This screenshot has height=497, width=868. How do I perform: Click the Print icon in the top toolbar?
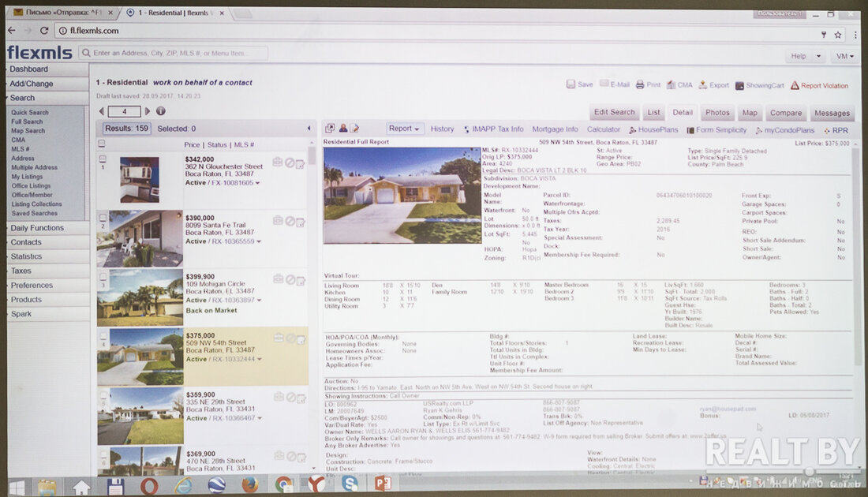click(640, 84)
